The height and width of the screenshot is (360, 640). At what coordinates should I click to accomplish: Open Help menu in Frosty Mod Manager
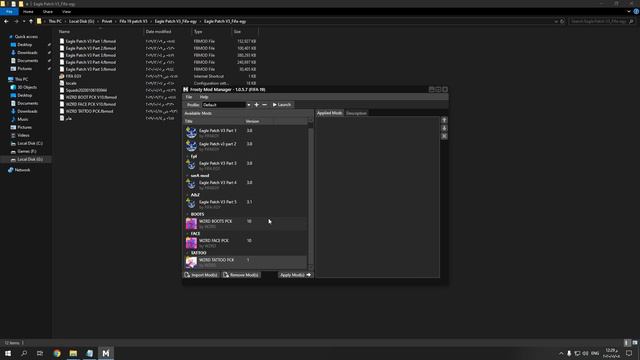[204, 97]
